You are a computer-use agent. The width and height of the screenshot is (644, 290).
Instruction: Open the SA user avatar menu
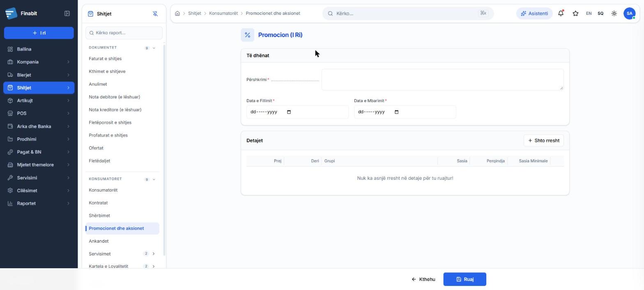pos(629,14)
